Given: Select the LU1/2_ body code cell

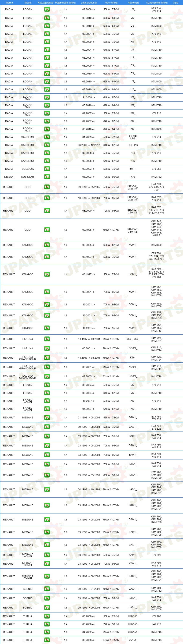Looking at the screenshot, I should tap(133, 640).
